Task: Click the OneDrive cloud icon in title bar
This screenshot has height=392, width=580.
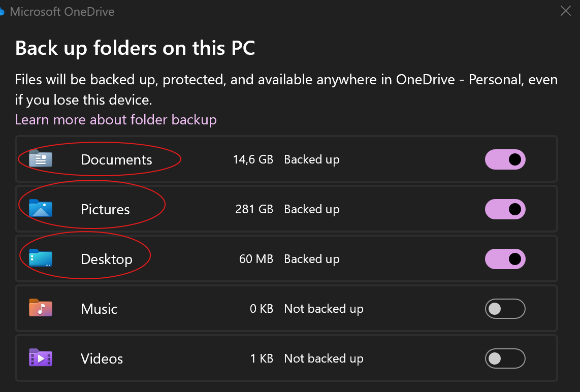Action: click(2, 11)
